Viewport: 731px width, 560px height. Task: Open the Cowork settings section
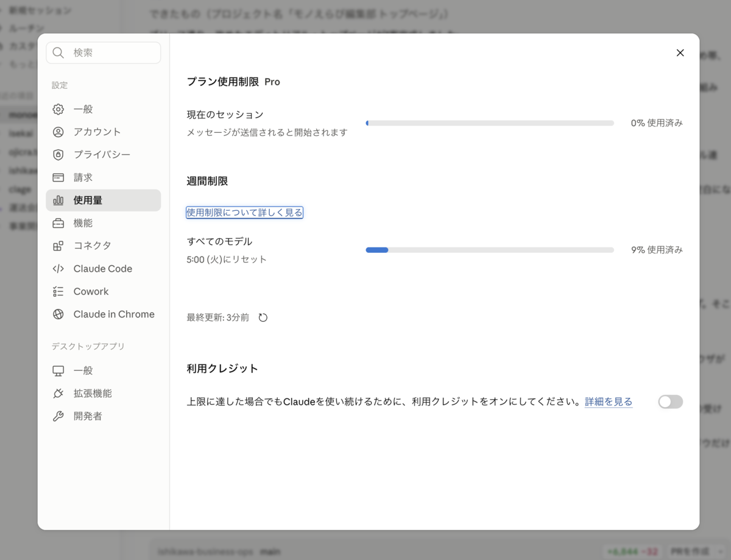tap(104, 292)
